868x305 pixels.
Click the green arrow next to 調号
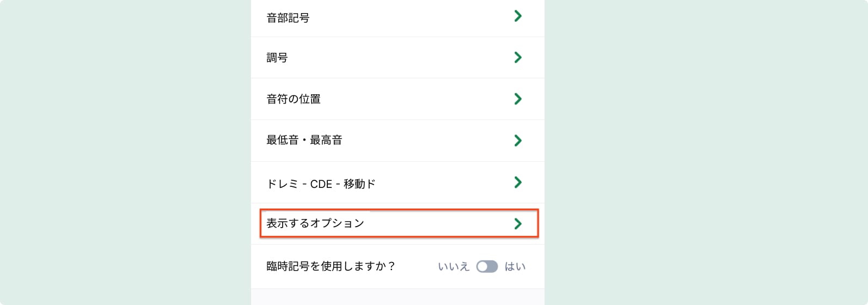[518, 57]
